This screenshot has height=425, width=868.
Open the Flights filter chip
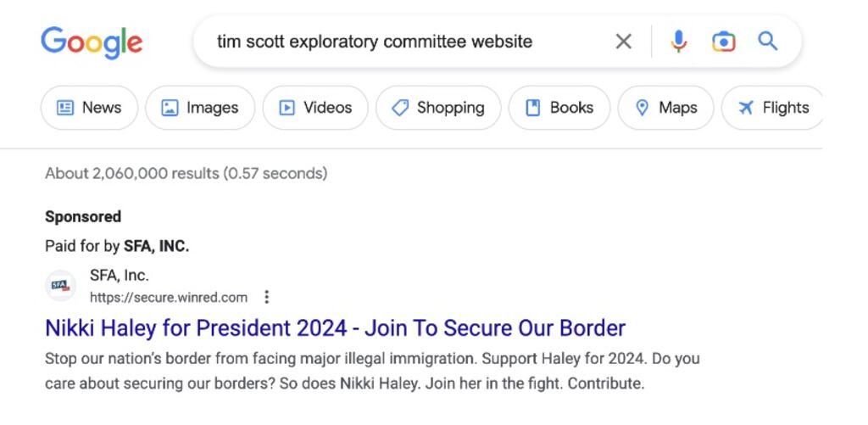point(773,108)
